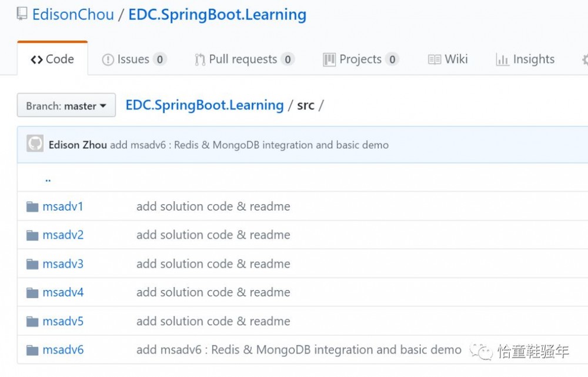
Task: Click the repository book icon beside EdisonChou
Action: point(21,14)
